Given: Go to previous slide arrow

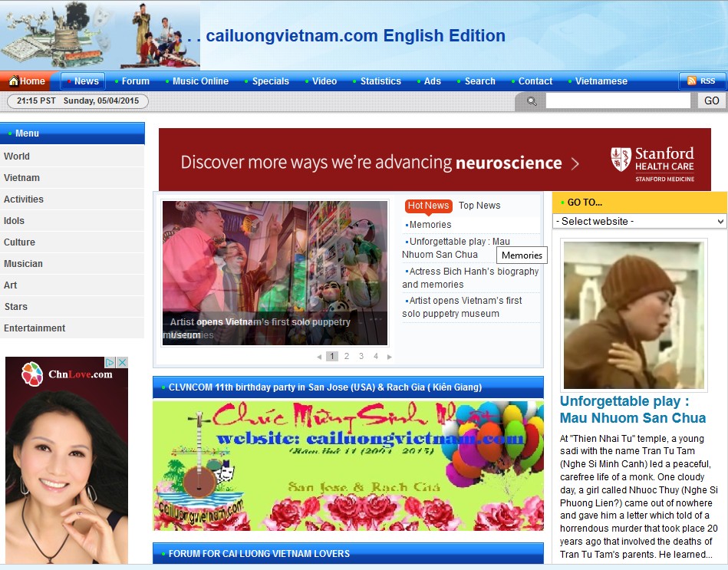Looking at the screenshot, I should coord(319,357).
